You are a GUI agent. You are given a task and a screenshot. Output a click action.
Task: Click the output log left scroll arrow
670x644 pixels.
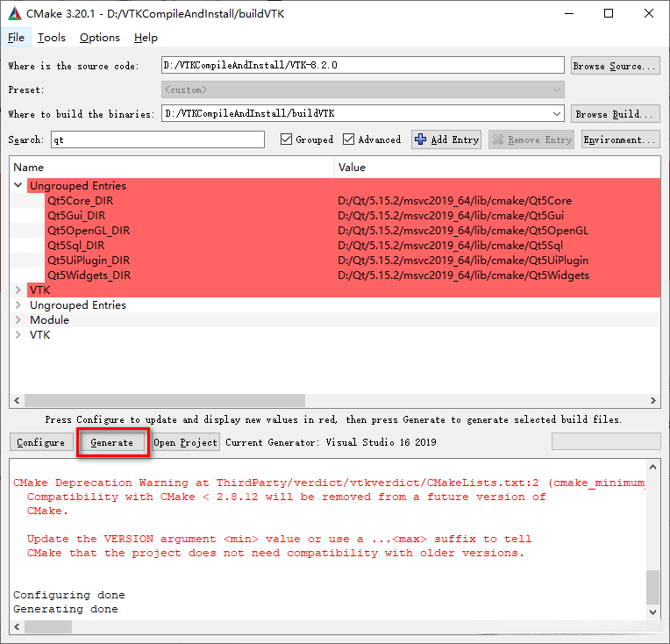coord(17,627)
